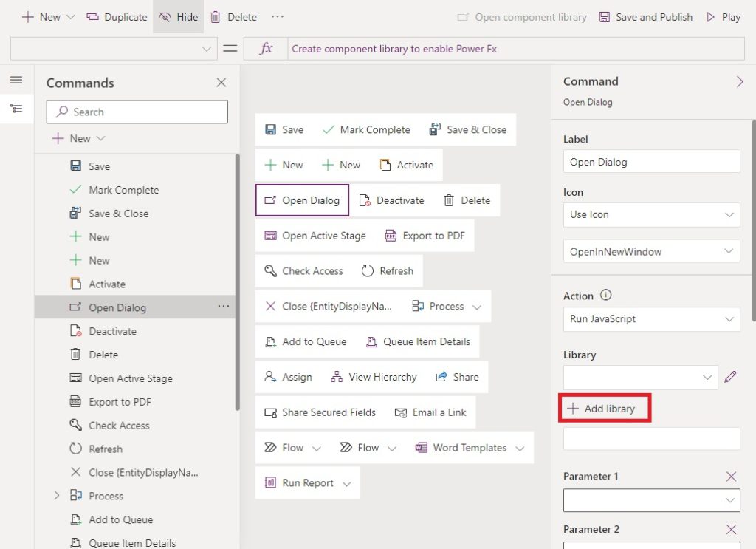756x549 pixels.
Task: Click the pencil icon beside the Library dropdown
Action: click(731, 377)
